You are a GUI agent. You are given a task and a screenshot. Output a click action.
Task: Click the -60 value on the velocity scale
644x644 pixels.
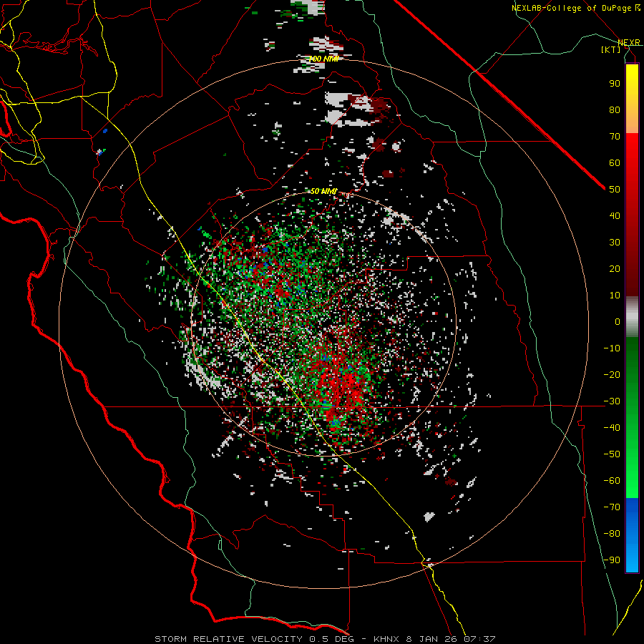[612, 481]
